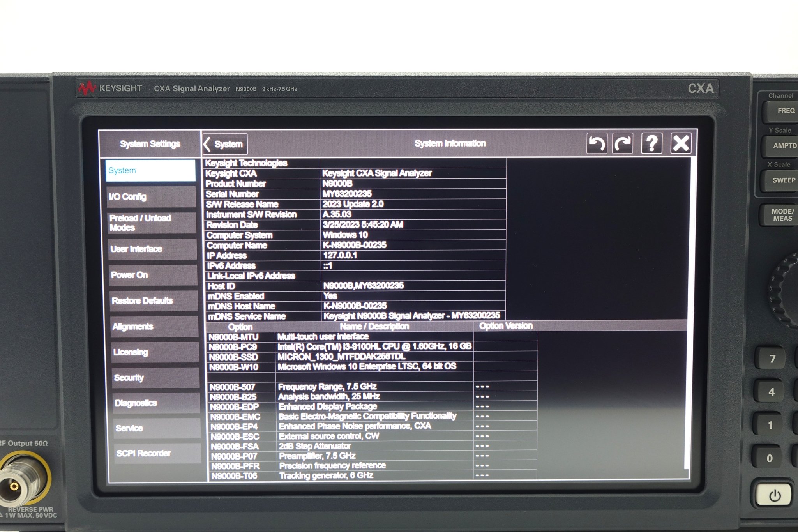Image resolution: width=798 pixels, height=532 pixels.
Task: Select the N9000B-B25 analysis bandwidth option
Action: point(373,397)
